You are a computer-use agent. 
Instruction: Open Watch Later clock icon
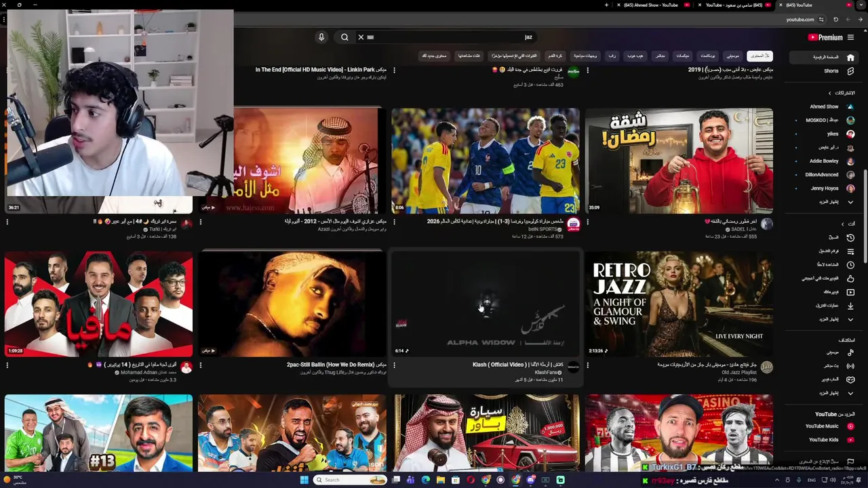coord(850,264)
